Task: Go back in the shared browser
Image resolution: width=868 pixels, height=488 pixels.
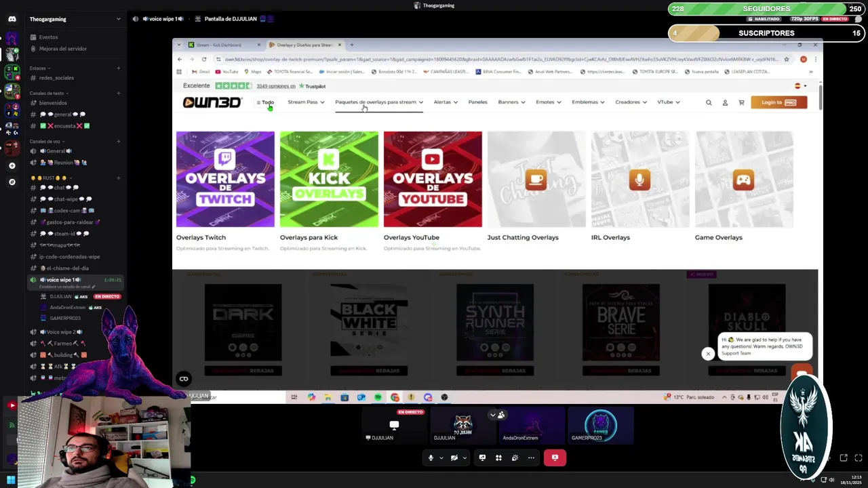Action: 180,59
